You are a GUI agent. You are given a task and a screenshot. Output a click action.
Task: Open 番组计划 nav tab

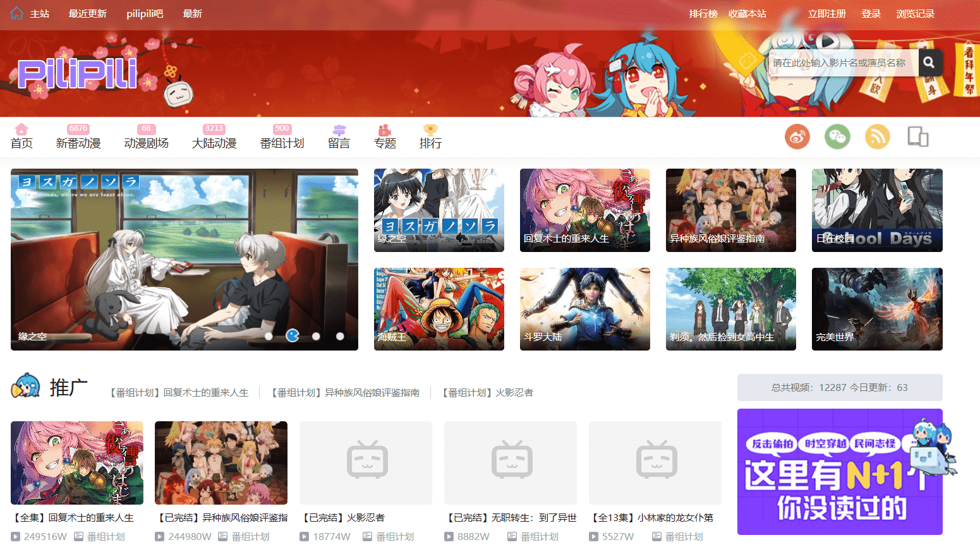pyautogui.click(x=282, y=143)
